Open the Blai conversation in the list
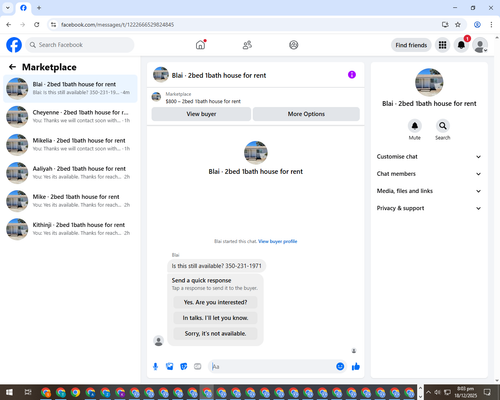500x400 pixels. [x=70, y=88]
